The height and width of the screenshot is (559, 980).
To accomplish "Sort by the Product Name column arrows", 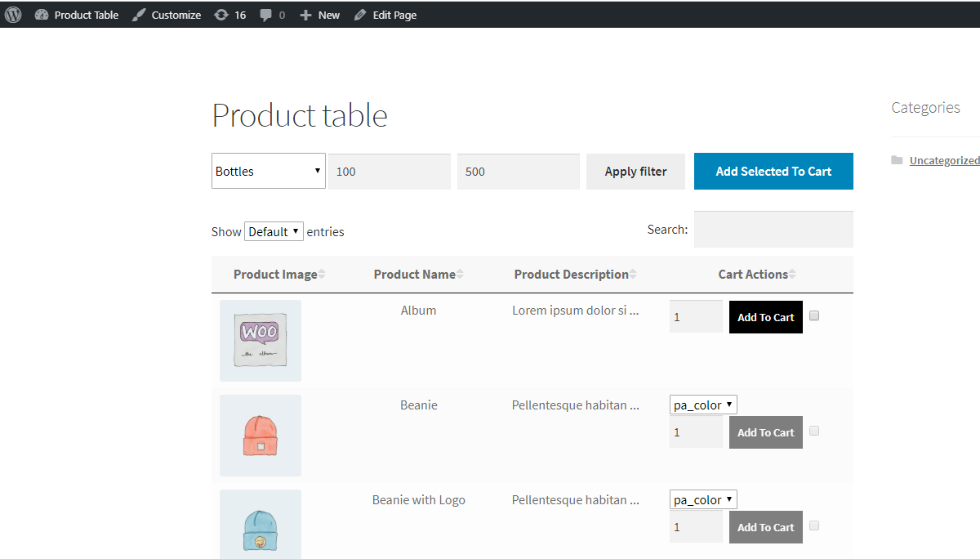I will [461, 274].
